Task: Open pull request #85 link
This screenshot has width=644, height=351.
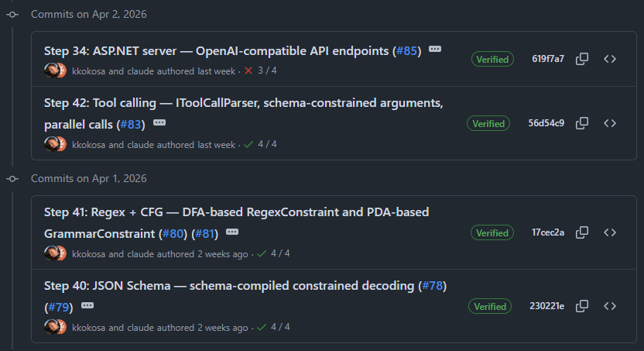Action: coord(407,51)
